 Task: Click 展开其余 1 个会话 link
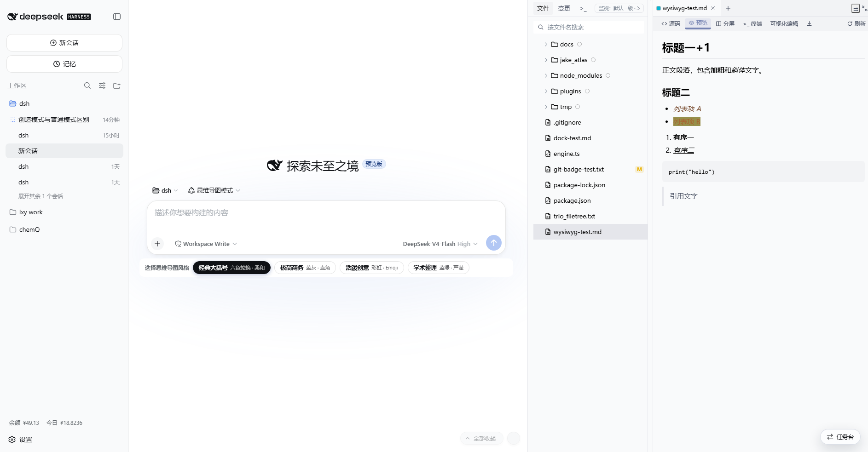41,196
